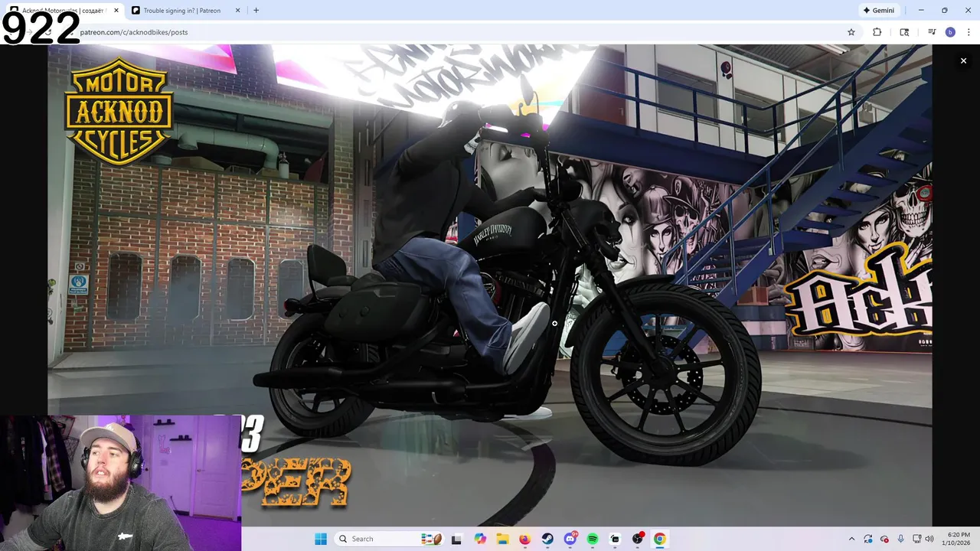Open Google Chrome taskbar icon
This screenshot has width=980, height=551.
(659, 539)
